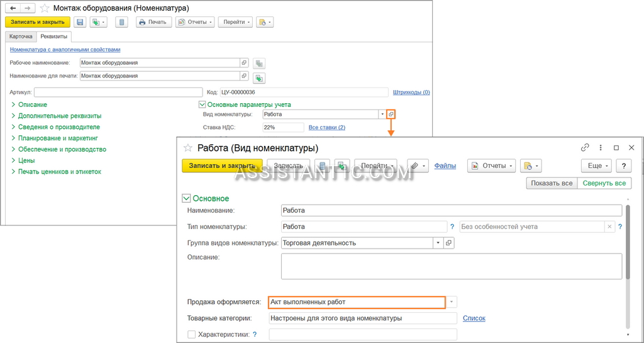Open Группа видов номенклатуры dropdown arrow
Screen dimensions: 644x343
438,243
